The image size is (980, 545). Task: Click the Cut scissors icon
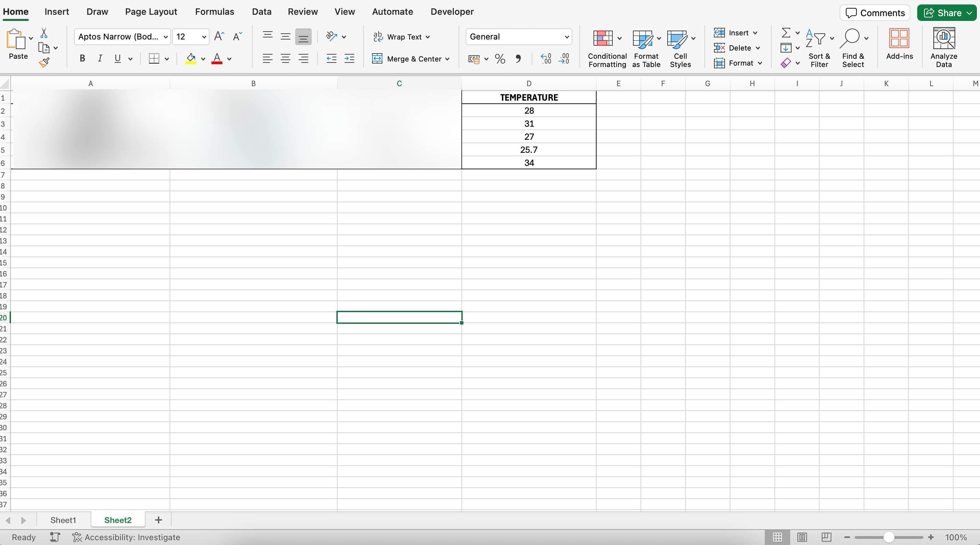44,33
